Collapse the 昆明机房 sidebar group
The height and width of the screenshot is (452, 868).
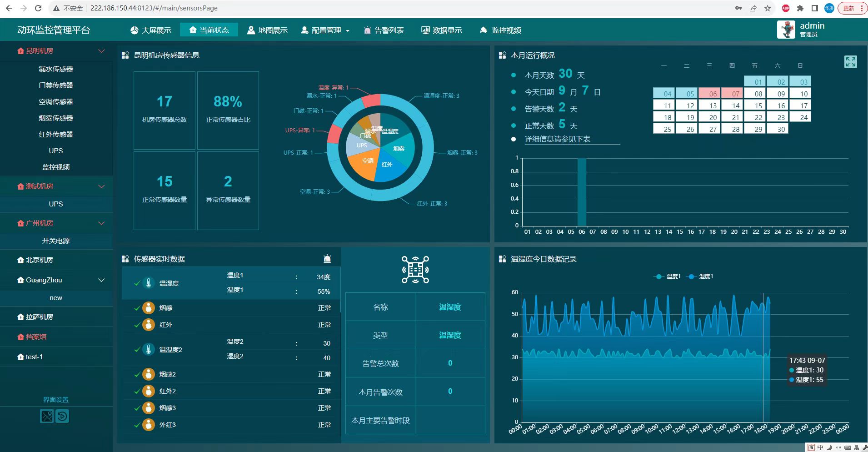point(101,51)
